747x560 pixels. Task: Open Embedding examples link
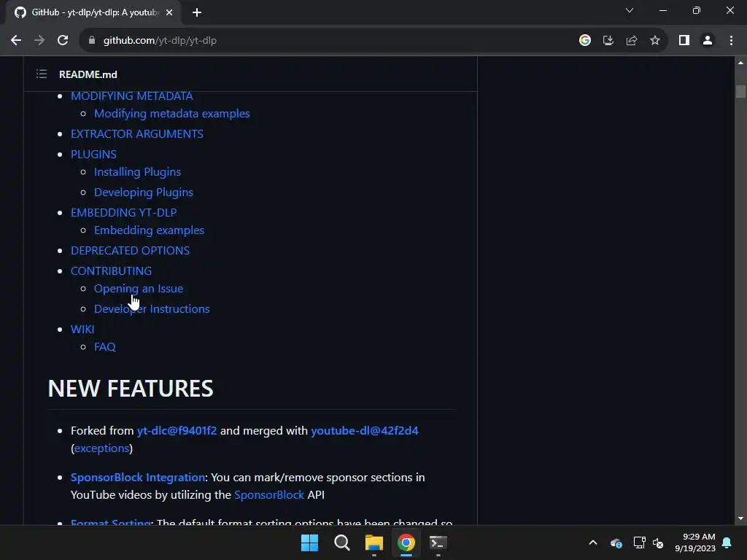tap(149, 230)
